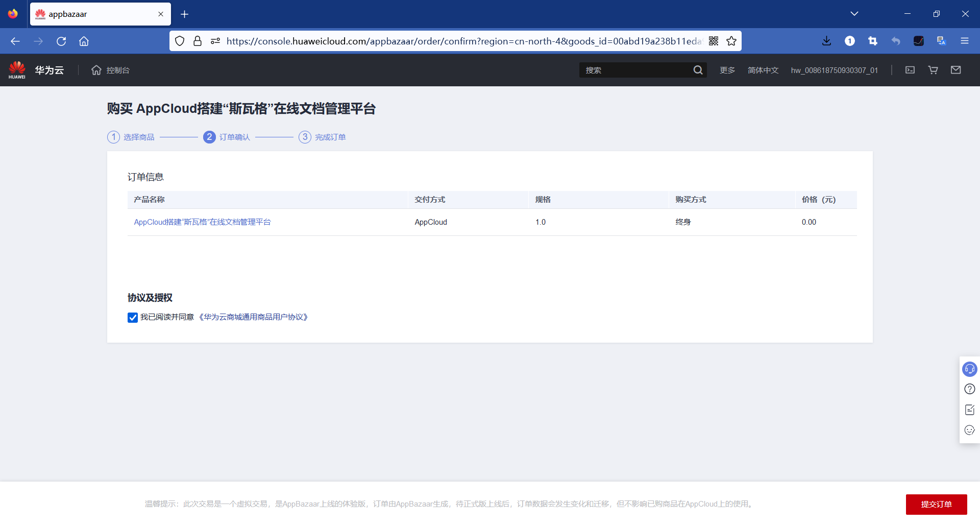Open help via the question mark sidebar icon
The width and height of the screenshot is (980, 526).
(x=969, y=389)
